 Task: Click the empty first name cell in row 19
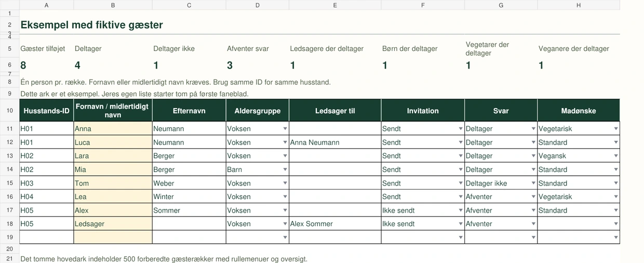tap(113, 238)
